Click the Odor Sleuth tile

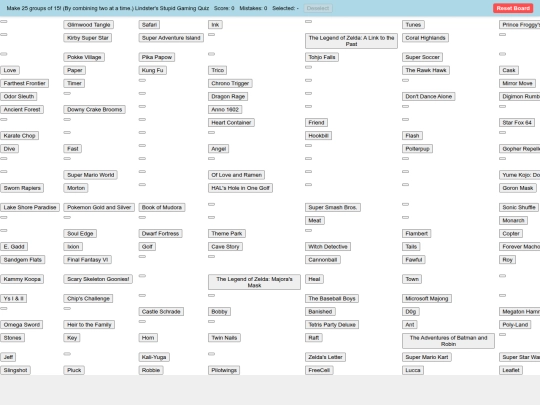(19, 96)
